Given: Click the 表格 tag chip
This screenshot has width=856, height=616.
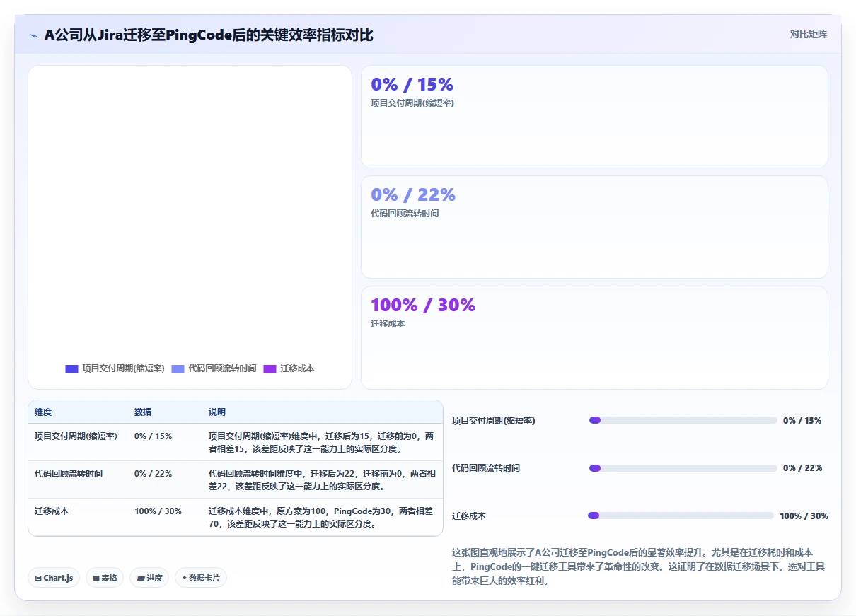Looking at the screenshot, I should [x=105, y=578].
